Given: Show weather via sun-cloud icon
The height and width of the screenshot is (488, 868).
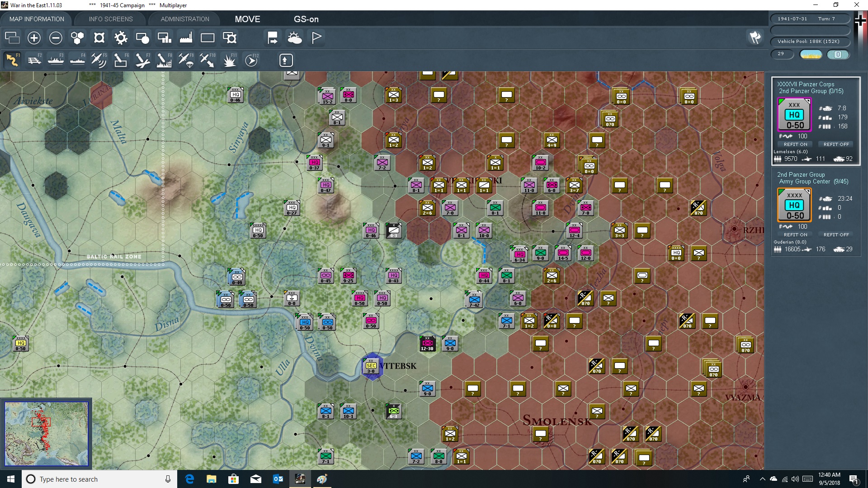Looking at the screenshot, I should click(295, 38).
